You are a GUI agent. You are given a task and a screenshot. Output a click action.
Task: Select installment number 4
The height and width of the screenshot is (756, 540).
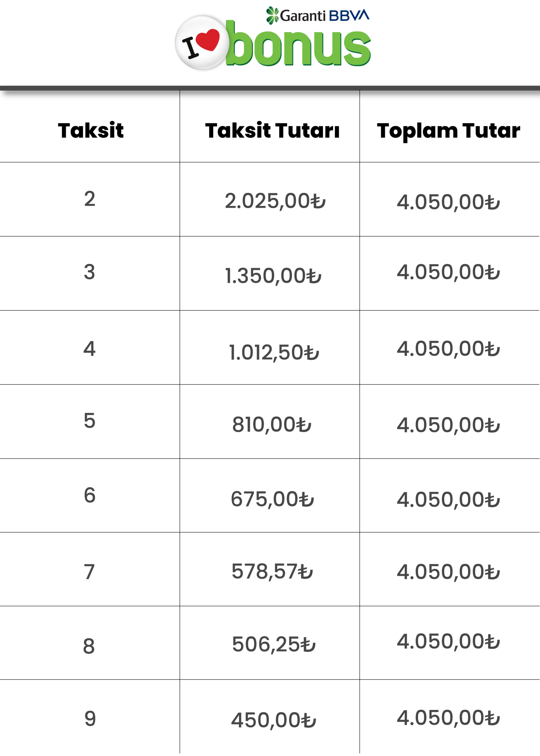pos(90,348)
